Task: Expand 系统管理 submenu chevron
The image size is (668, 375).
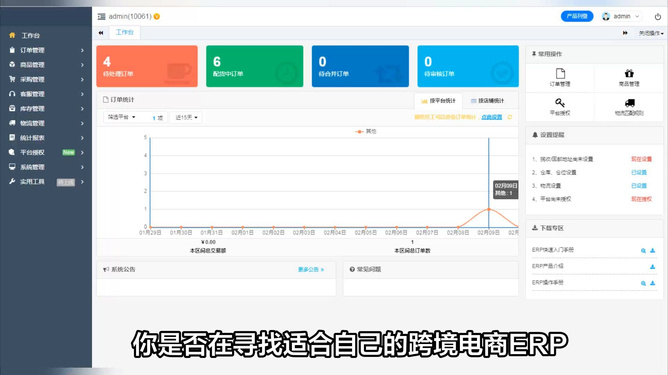Action: [82, 167]
